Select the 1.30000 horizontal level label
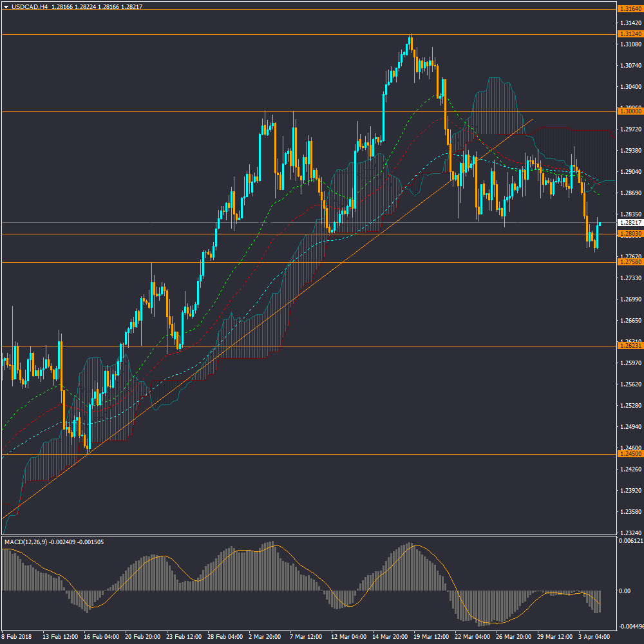The height and width of the screenshot is (644, 644). point(629,111)
